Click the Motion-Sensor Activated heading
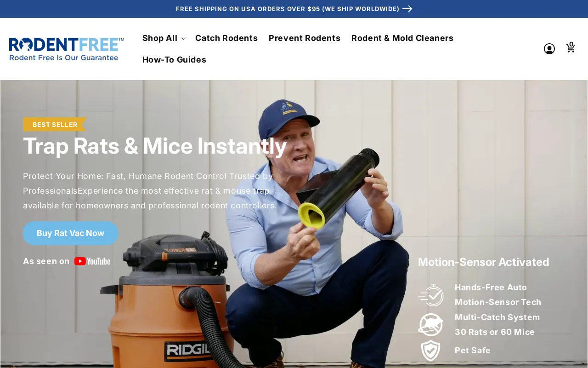This screenshot has height=368, width=588. (x=483, y=262)
